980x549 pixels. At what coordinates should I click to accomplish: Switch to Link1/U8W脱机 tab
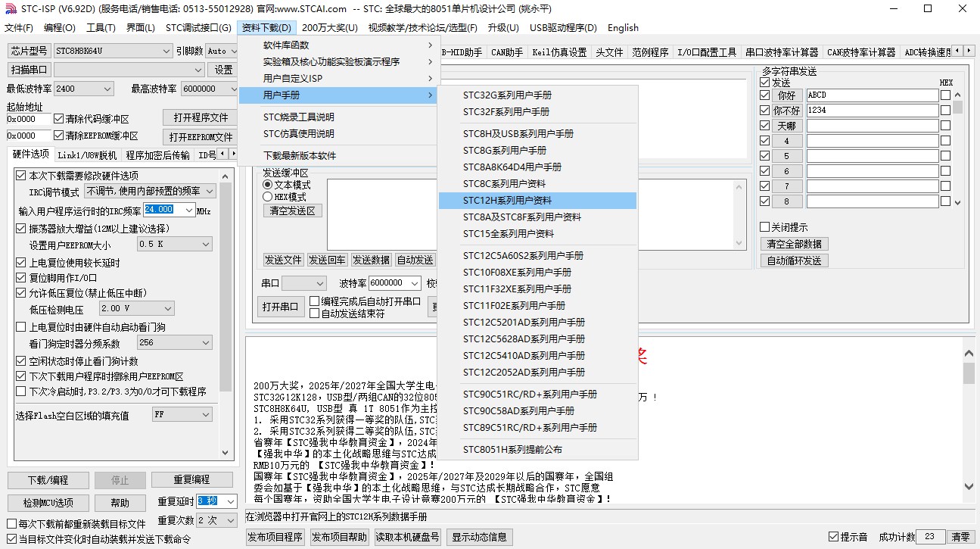(x=87, y=155)
